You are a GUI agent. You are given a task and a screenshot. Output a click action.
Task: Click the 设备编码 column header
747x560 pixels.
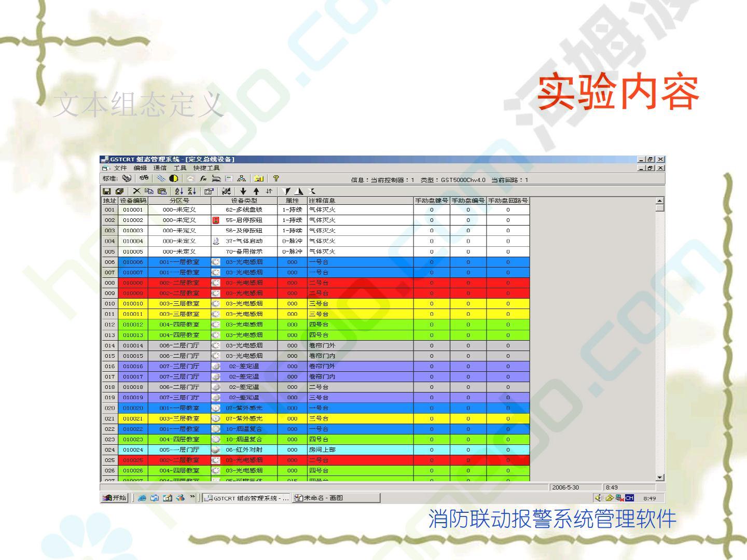pos(133,201)
